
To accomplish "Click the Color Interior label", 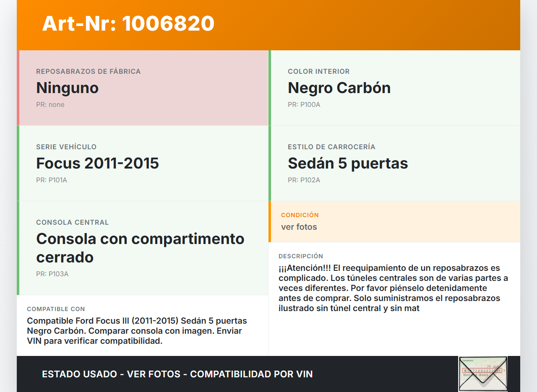I will (x=318, y=71).
